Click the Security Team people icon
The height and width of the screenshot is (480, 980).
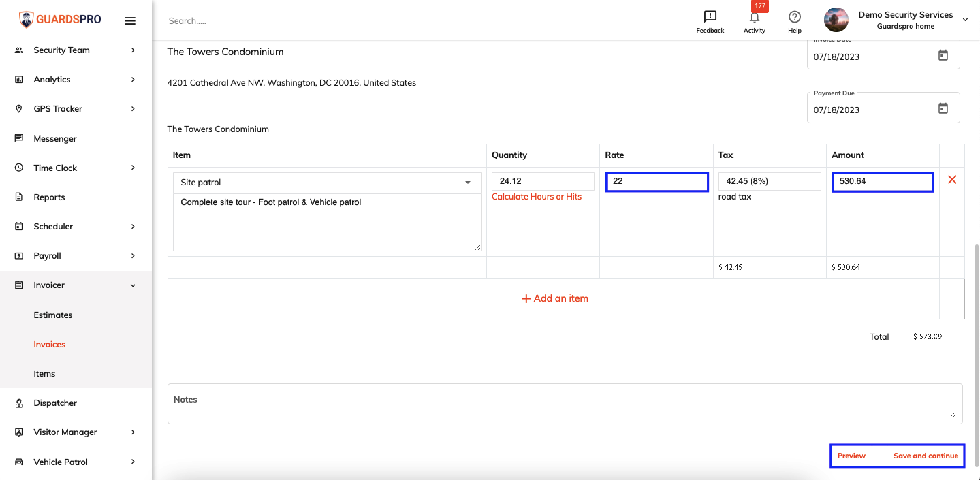tap(19, 50)
